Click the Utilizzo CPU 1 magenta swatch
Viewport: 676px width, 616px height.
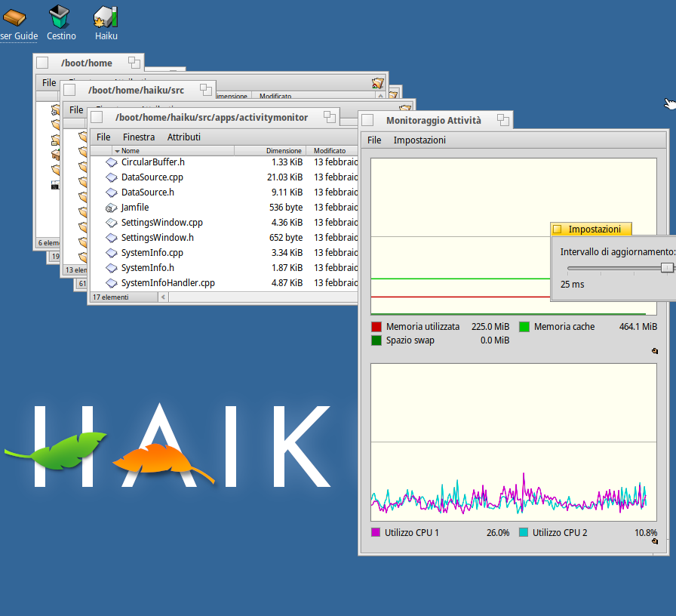click(376, 532)
